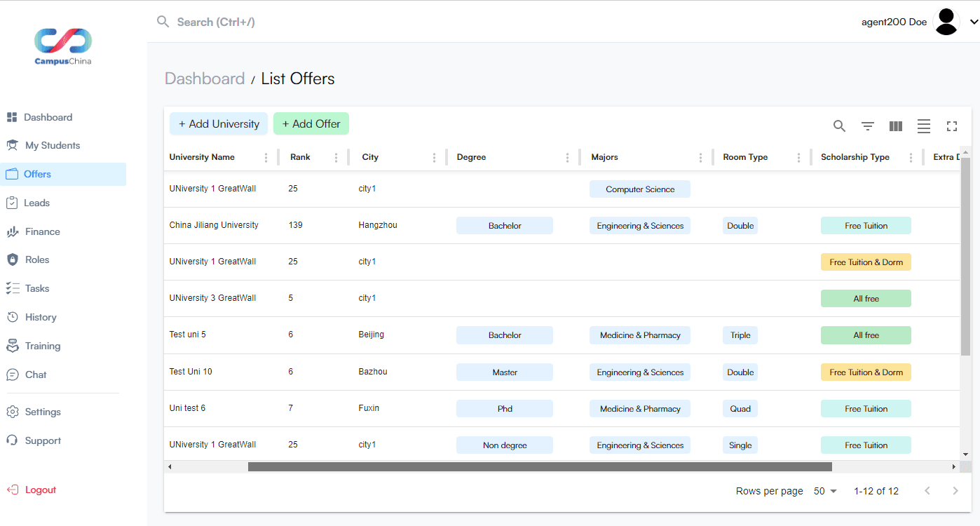Click vertical scrollbar thumb of table

[965, 256]
